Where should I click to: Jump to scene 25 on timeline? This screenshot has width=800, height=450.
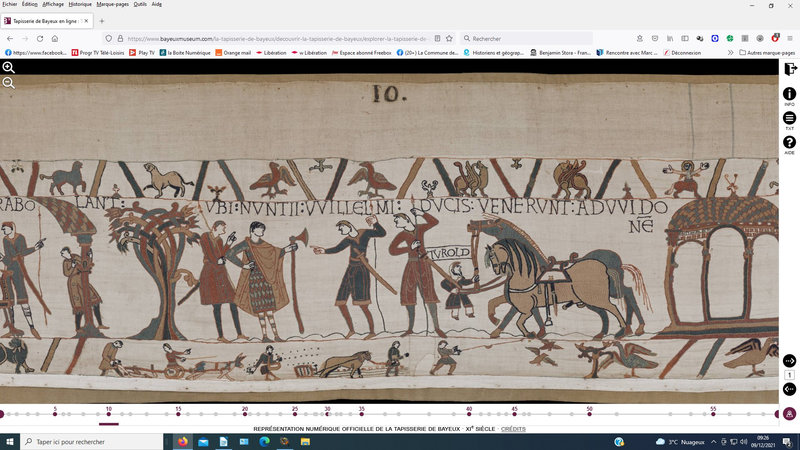click(295, 414)
